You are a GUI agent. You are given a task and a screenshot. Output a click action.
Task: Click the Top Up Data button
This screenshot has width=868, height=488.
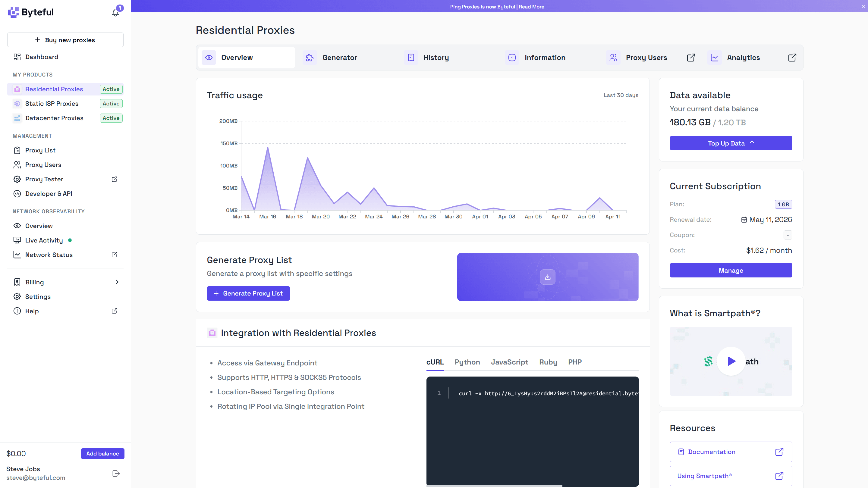[x=731, y=143]
